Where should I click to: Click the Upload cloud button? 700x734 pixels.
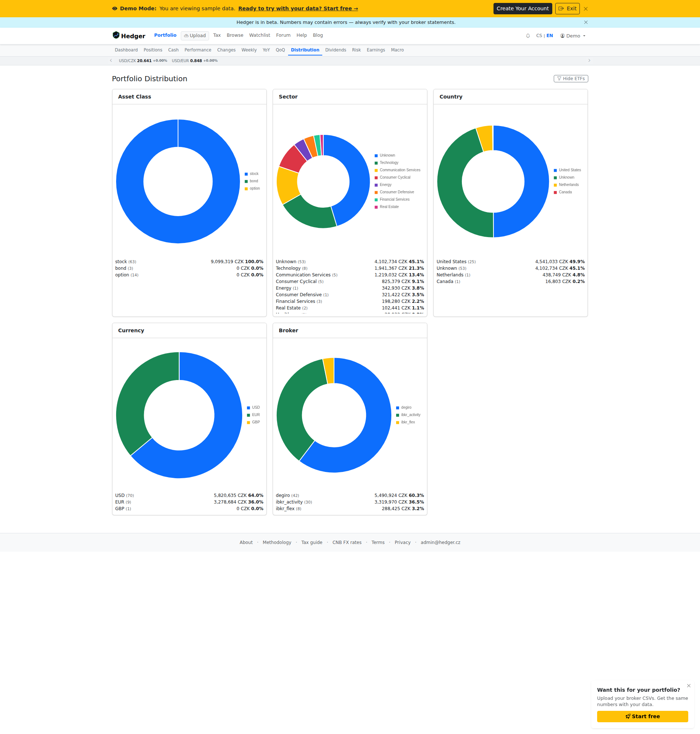tap(195, 35)
